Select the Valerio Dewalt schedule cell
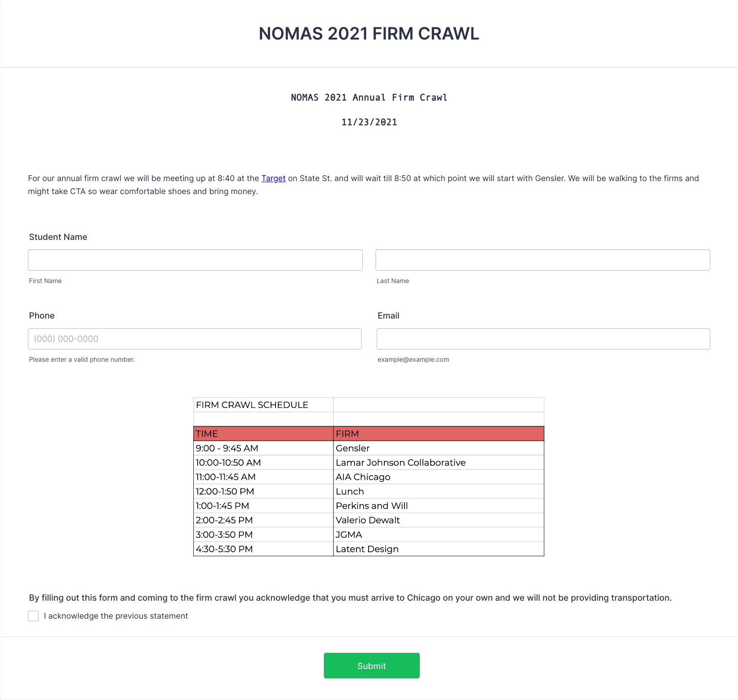This screenshot has height=700, width=738. click(x=439, y=520)
